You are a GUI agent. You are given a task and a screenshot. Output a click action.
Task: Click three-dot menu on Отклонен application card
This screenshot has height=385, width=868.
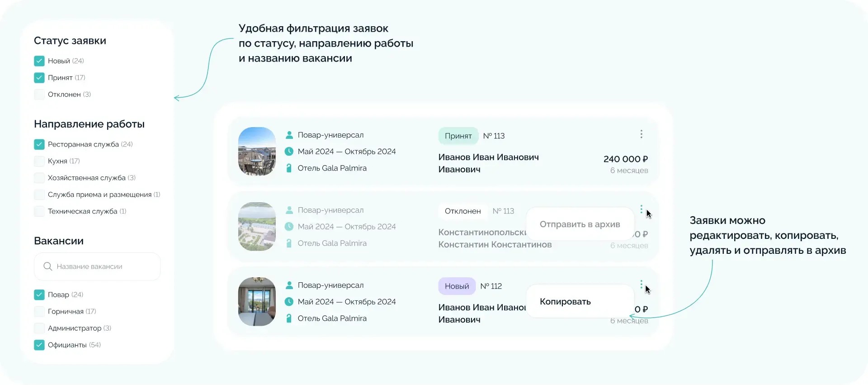click(x=641, y=209)
